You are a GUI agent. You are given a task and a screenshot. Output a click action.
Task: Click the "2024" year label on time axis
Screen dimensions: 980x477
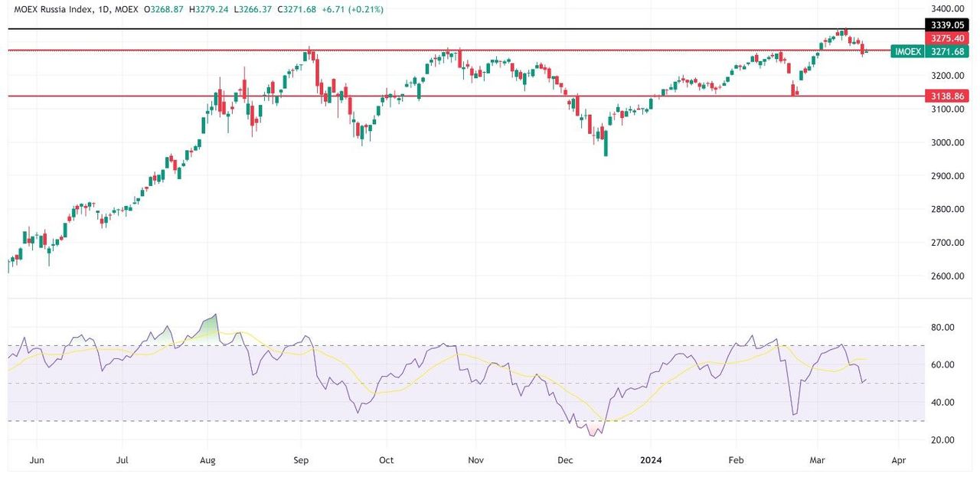(x=650, y=461)
